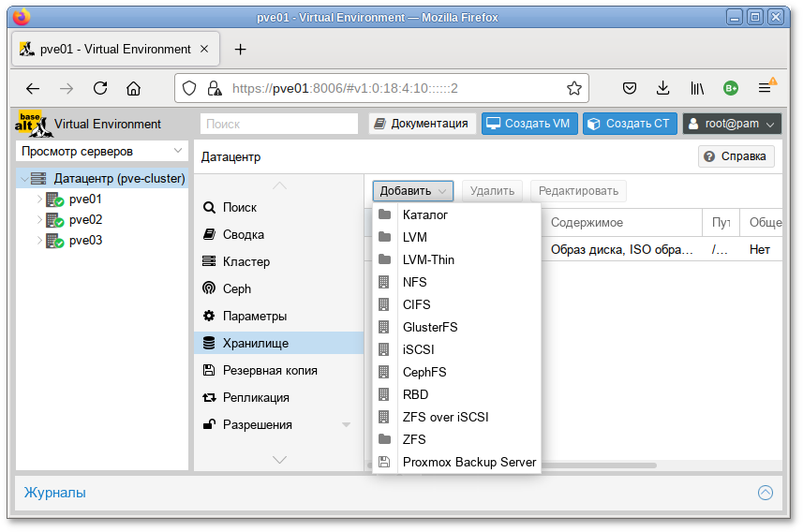Open Firefox library icon

tap(697, 88)
